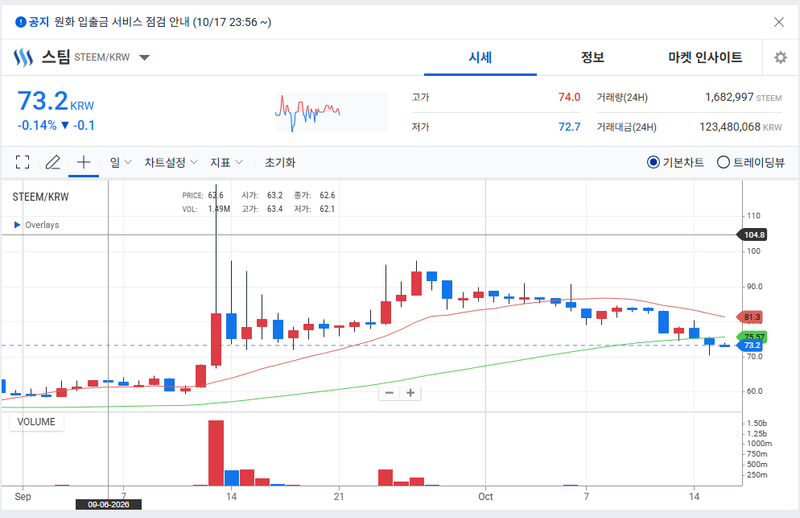Select the pencil drawing tool
Viewport: 800px width, 518px height.
click(53, 162)
